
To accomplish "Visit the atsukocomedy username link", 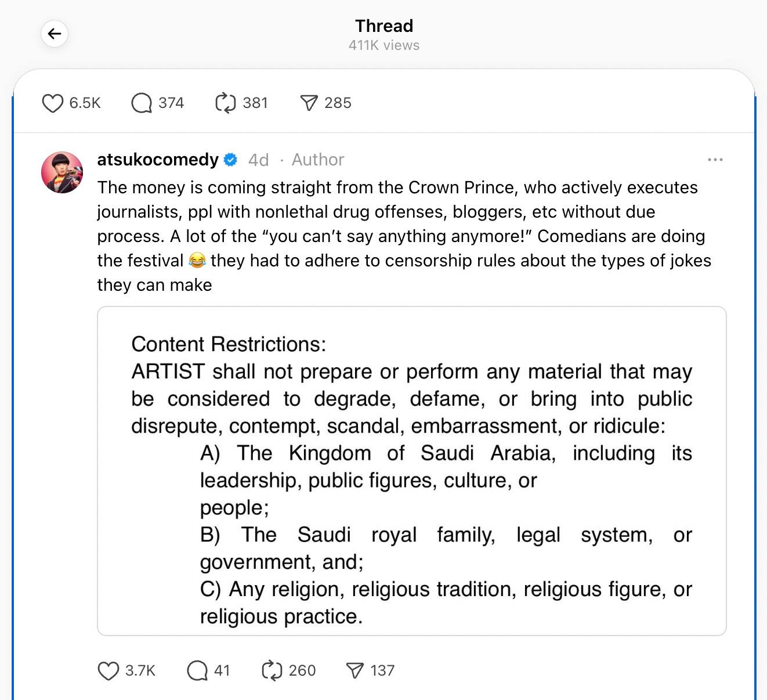I will tap(158, 160).
